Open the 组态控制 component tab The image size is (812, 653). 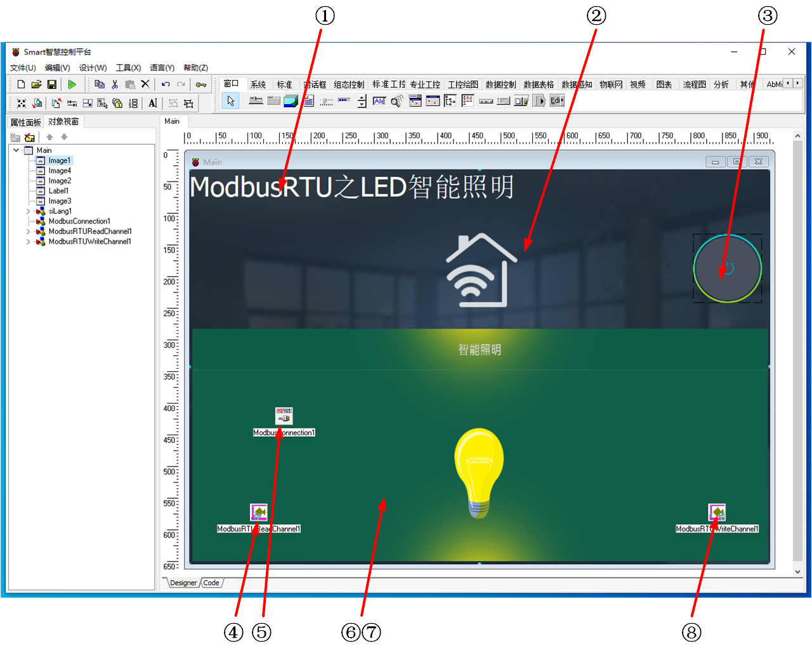349,84
